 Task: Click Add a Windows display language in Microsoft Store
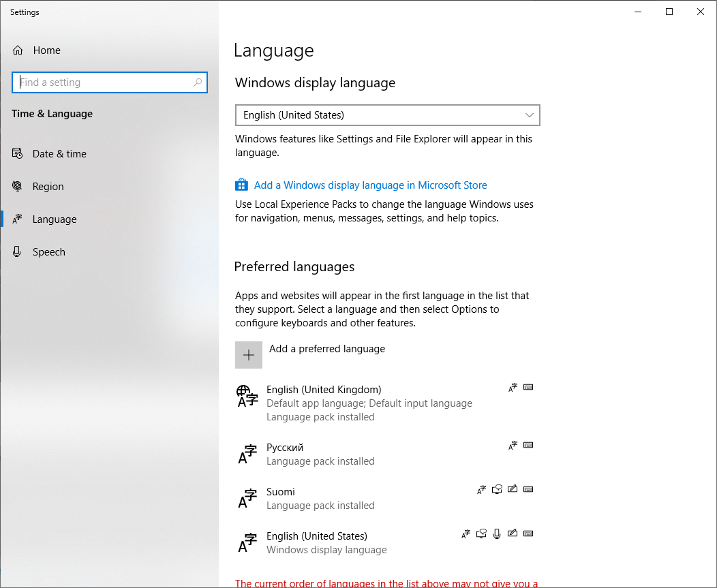[370, 185]
